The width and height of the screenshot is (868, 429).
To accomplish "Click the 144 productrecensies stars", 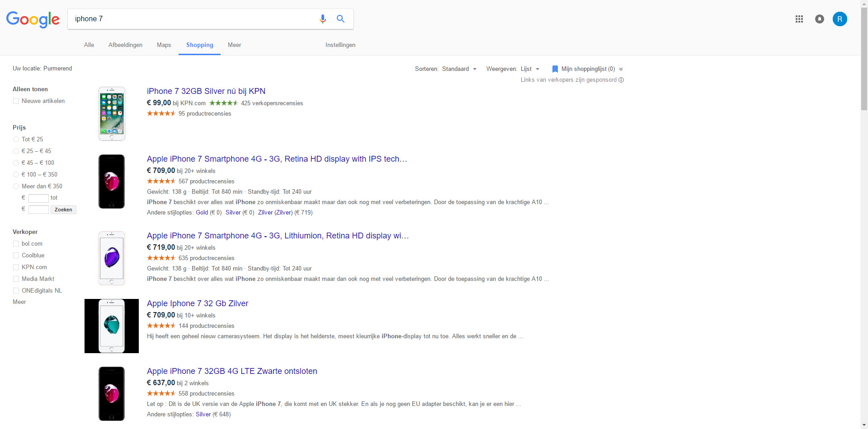I will tap(161, 326).
